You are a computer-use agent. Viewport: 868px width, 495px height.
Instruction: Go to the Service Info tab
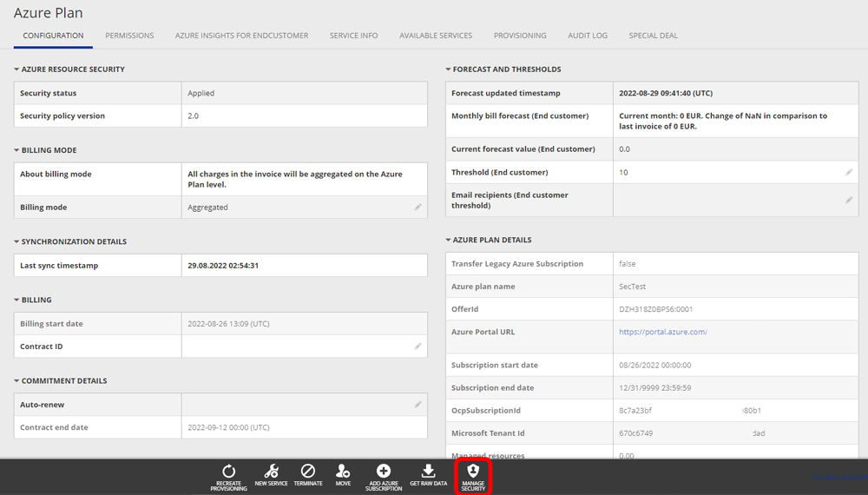click(x=354, y=36)
